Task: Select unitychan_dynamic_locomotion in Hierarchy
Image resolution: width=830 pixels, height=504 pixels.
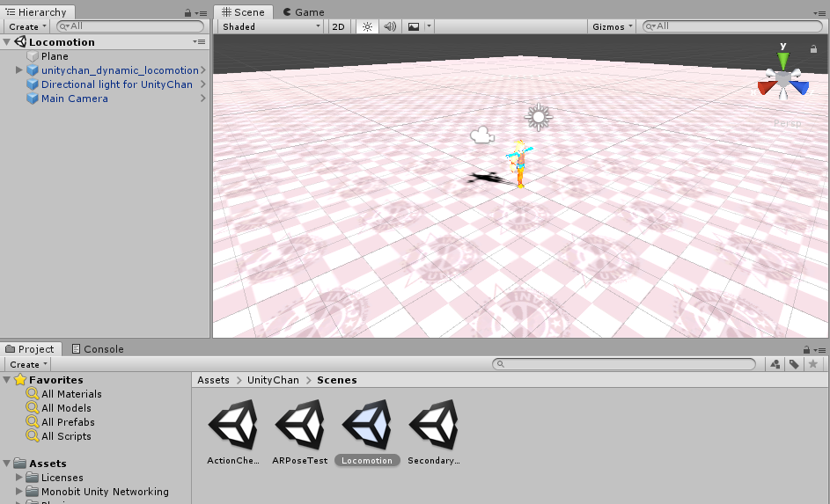Action: pos(120,70)
